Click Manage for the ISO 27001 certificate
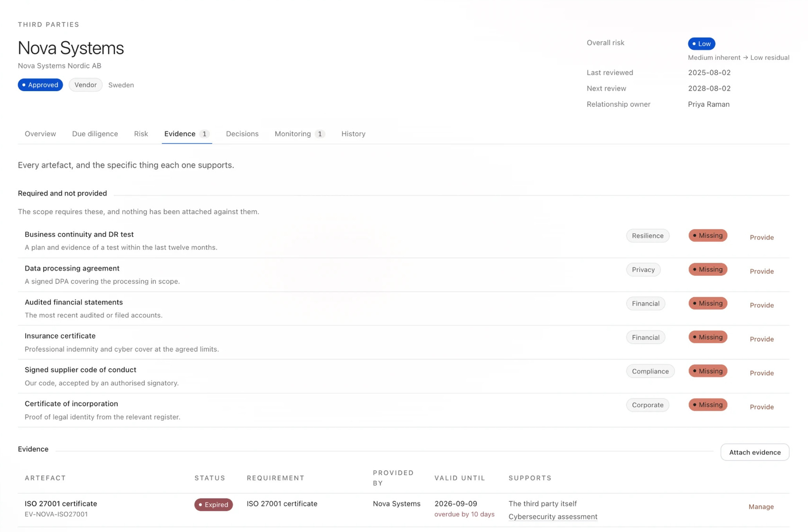Image resolution: width=808 pixels, height=532 pixels. pos(761,507)
